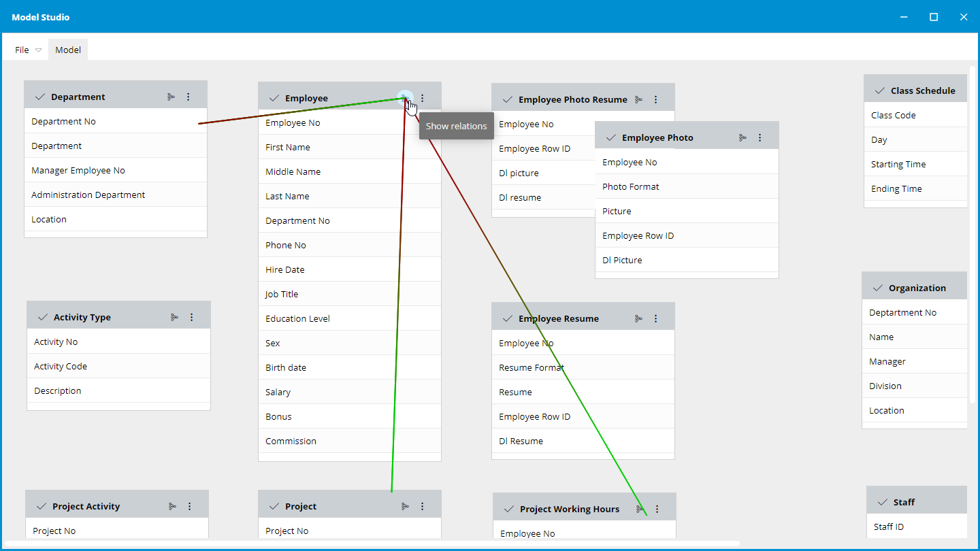Toggle the Department table checkmark
This screenshot has width=980, height=551.
(x=39, y=97)
